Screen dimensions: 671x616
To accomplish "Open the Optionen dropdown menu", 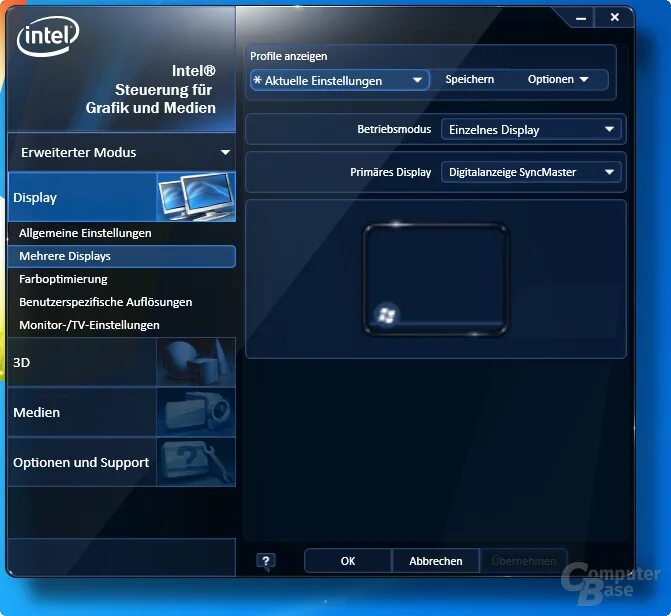I will pos(558,79).
